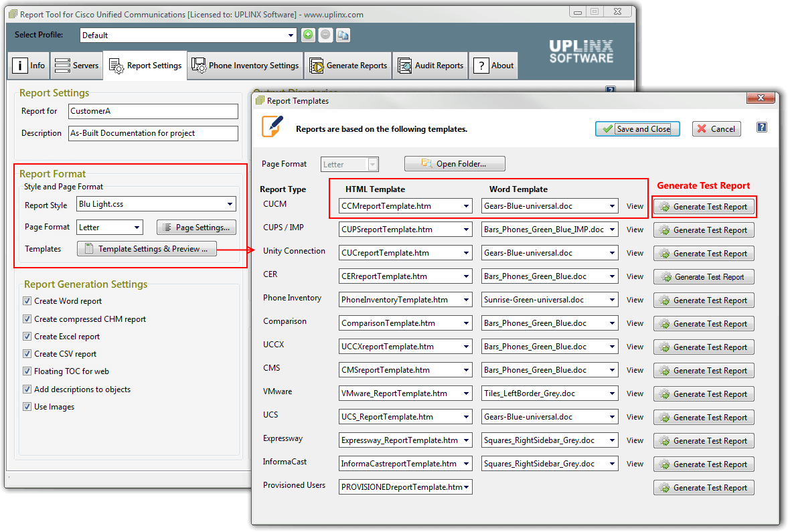Click gear icon on InformaCast Generate Test Report
Viewport: 788px width, 532px height.
665,464
